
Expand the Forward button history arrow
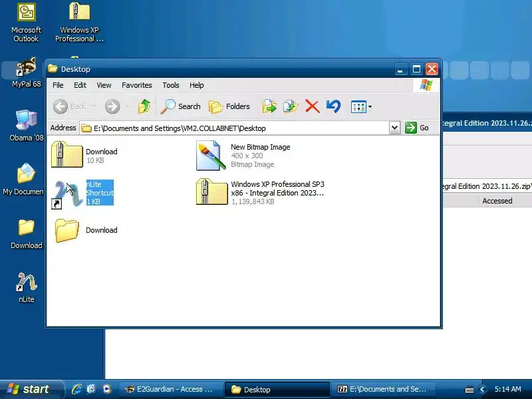coord(128,106)
